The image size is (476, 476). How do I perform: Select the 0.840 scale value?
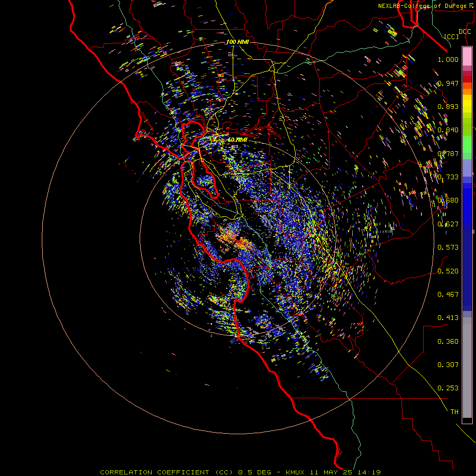448,130
